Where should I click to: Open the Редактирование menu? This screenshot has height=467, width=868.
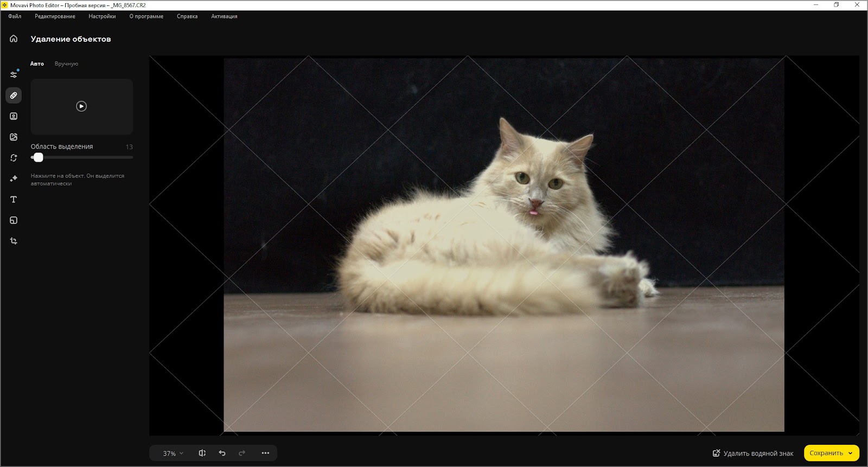[x=55, y=16]
